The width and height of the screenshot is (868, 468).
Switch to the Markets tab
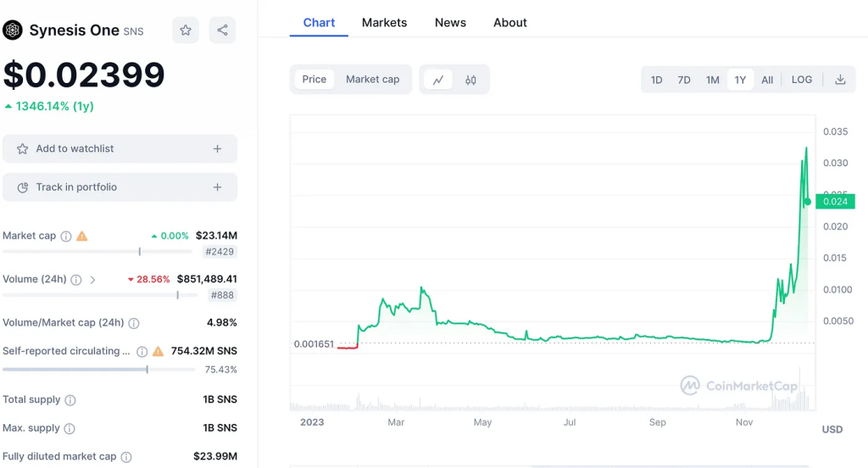[384, 23]
